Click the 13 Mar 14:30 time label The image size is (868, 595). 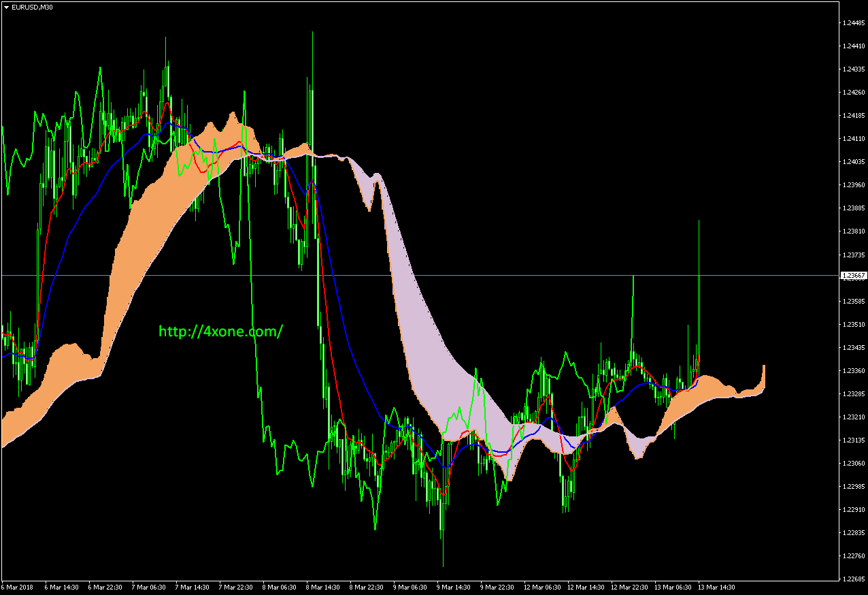[x=716, y=587]
